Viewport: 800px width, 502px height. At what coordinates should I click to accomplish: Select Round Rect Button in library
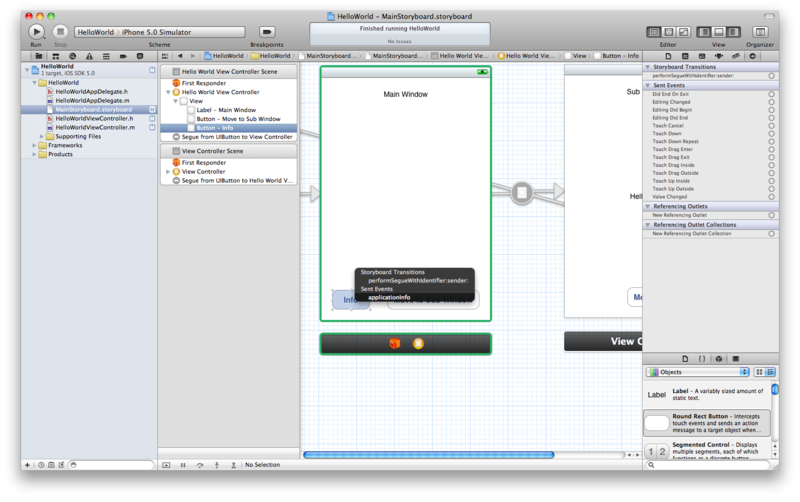click(707, 423)
